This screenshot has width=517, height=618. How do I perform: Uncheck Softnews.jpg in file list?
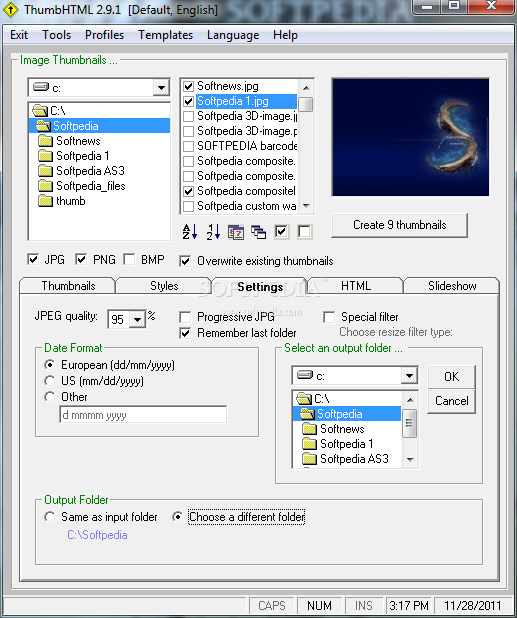point(188,86)
